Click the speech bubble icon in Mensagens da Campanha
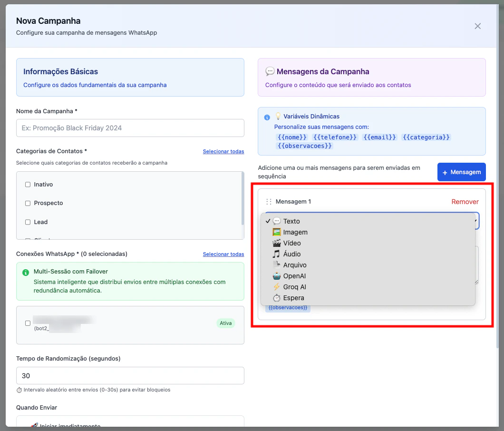The height and width of the screenshot is (431, 504). point(270,71)
